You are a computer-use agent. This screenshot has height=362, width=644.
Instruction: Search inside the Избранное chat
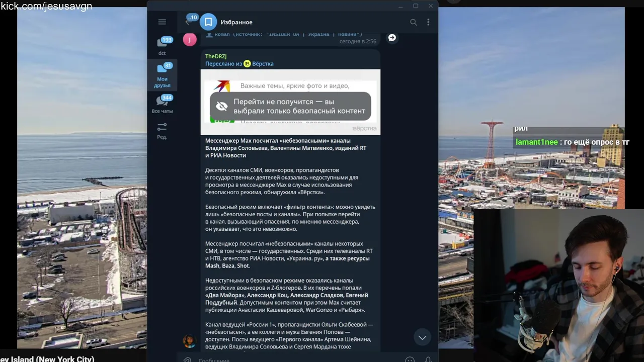click(414, 22)
